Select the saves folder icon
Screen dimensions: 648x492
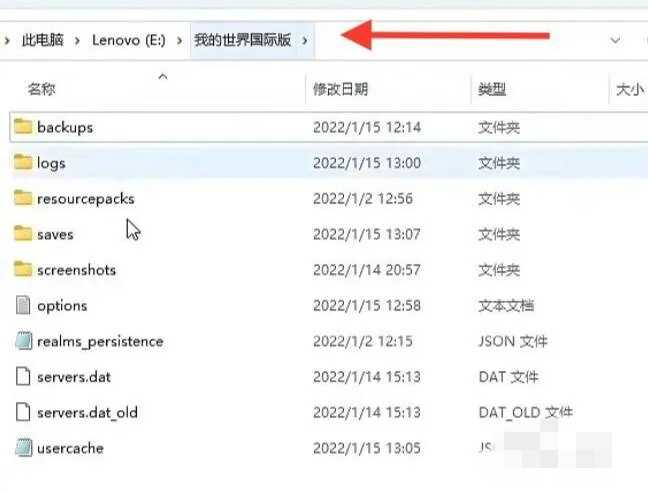click(x=23, y=233)
